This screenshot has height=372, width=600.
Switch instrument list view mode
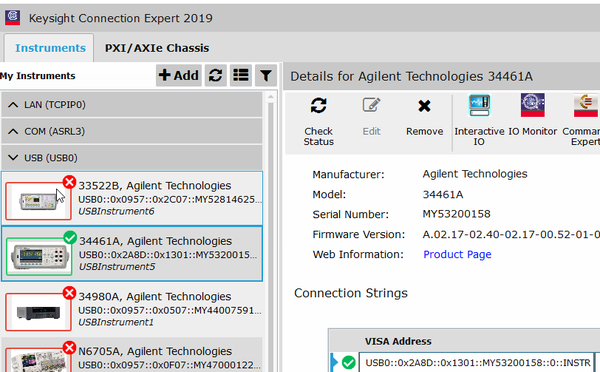(241, 75)
